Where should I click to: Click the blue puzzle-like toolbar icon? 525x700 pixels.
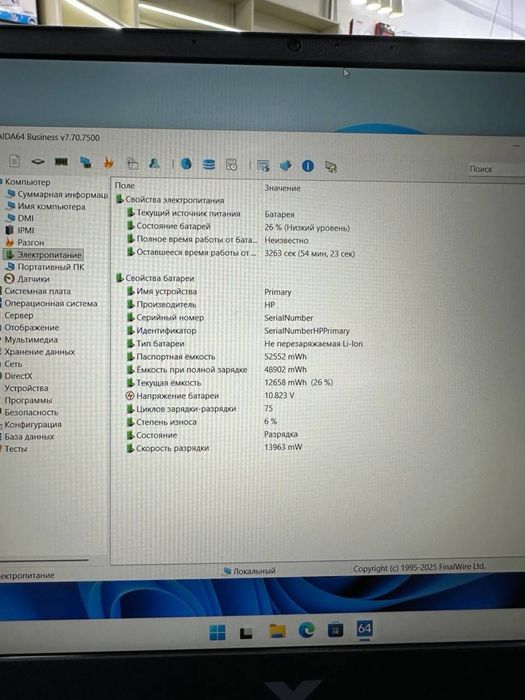(285, 166)
